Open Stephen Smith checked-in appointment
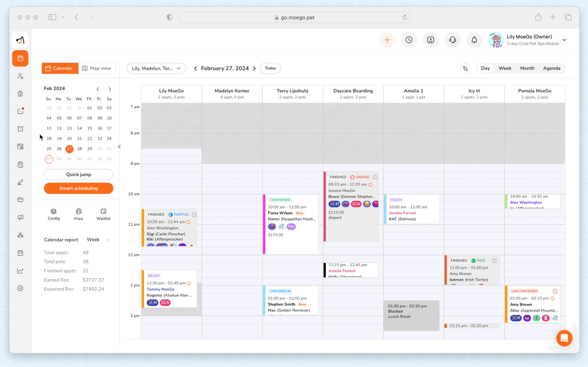 291,300
